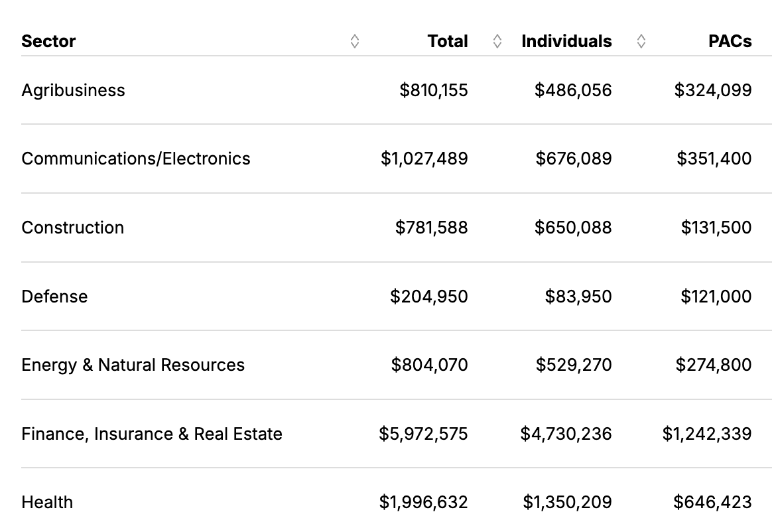Viewport: 772px width, 532px height.
Task: Click the sort icon after the Sector header
Action: (355, 41)
